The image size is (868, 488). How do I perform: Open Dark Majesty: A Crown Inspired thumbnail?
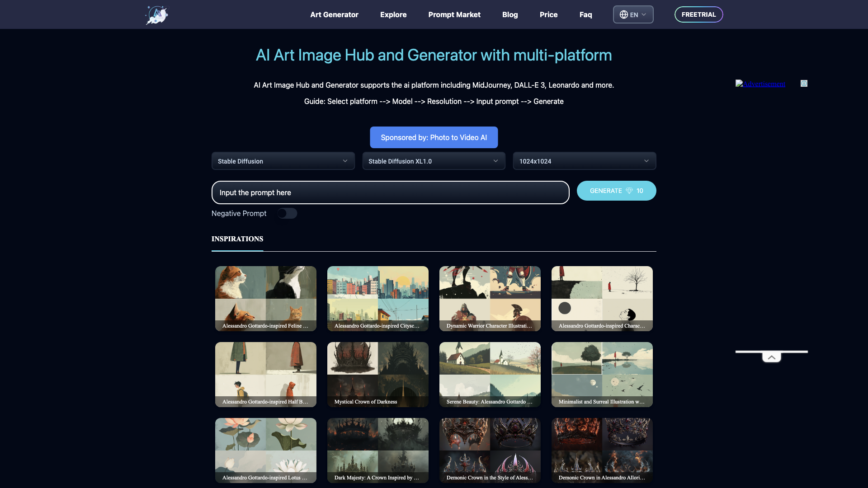click(378, 450)
